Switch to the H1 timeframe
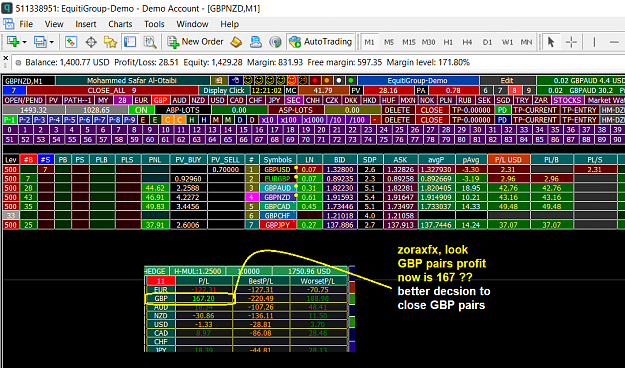The width and height of the screenshot is (625, 368). (448, 42)
